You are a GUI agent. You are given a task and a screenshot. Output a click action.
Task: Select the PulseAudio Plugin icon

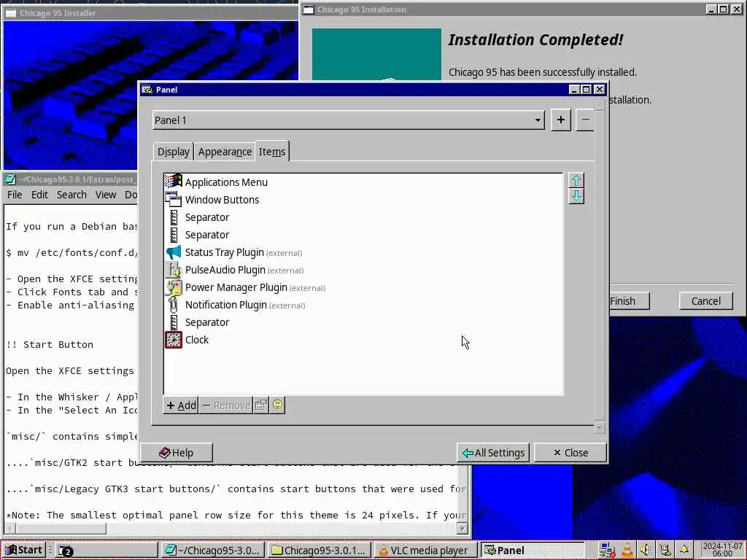point(174,270)
